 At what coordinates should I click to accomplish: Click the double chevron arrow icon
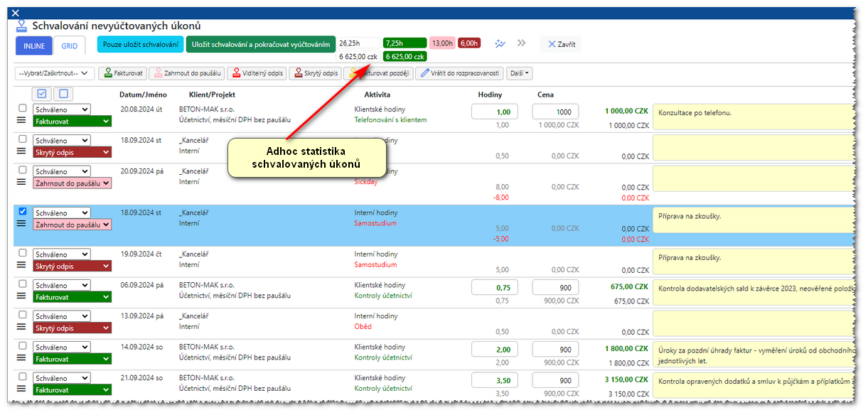click(522, 43)
